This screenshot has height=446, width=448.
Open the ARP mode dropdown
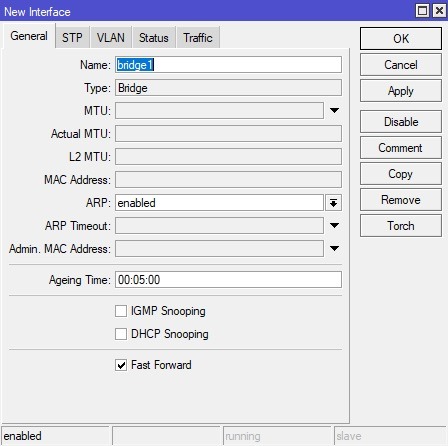pos(334,203)
